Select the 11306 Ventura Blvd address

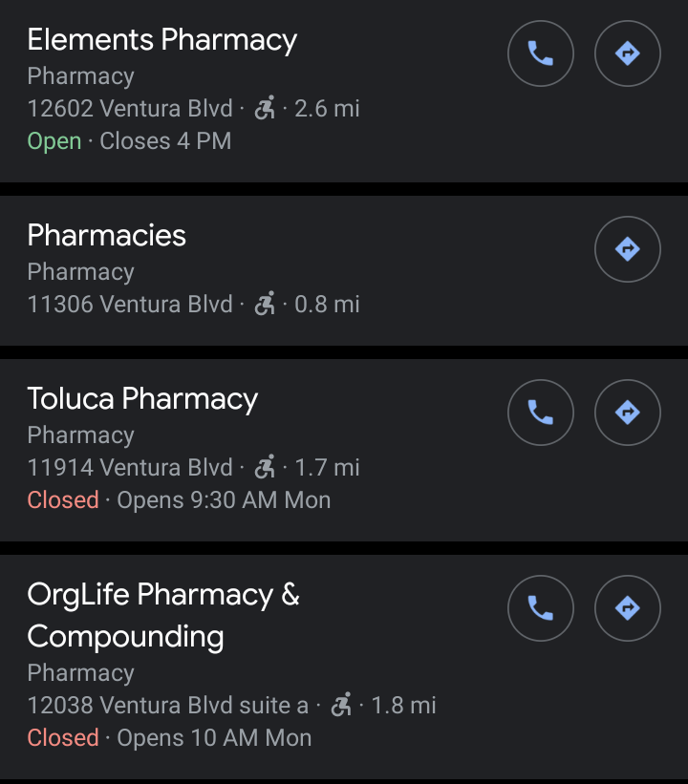point(130,305)
